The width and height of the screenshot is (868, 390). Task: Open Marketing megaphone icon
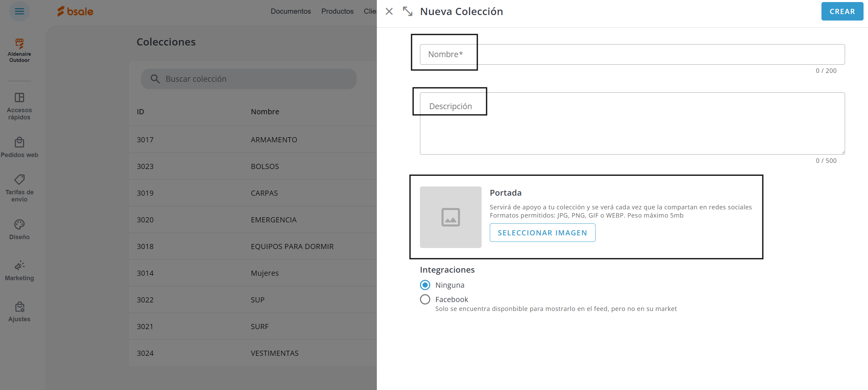[20, 265]
